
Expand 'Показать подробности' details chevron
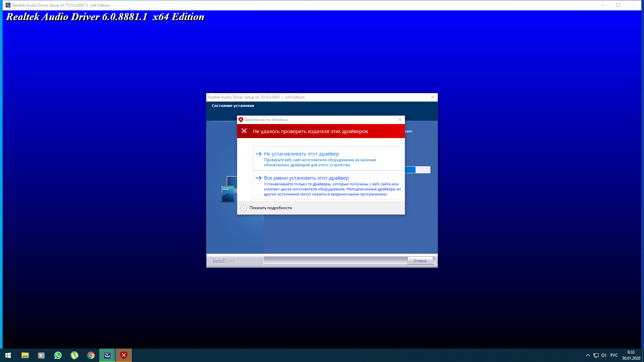(244, 208)
